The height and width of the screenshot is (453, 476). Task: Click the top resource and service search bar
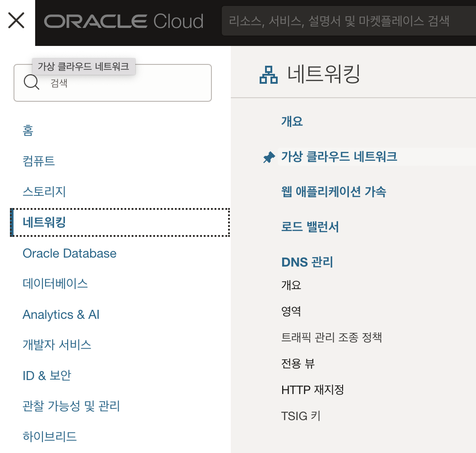click(x=348, y=21)
